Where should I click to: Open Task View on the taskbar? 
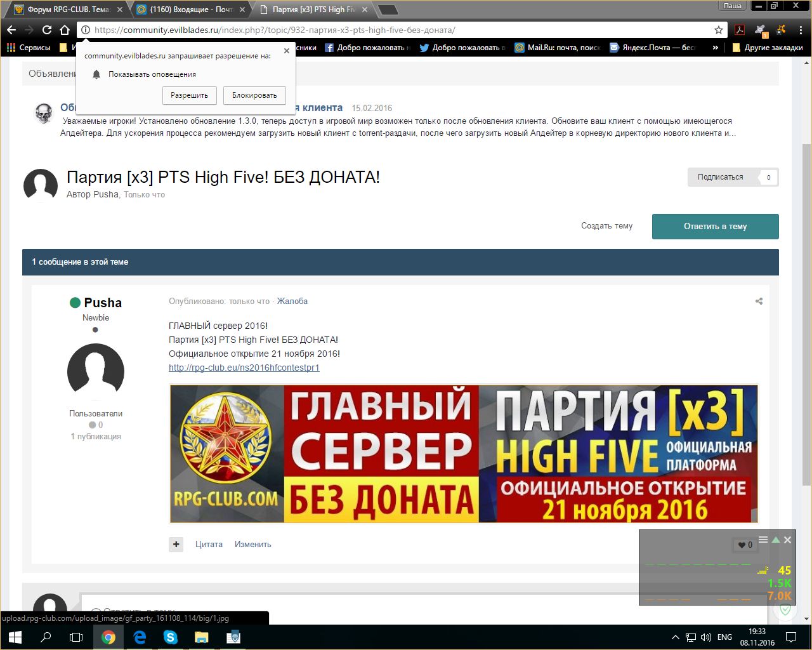[76, 637]
